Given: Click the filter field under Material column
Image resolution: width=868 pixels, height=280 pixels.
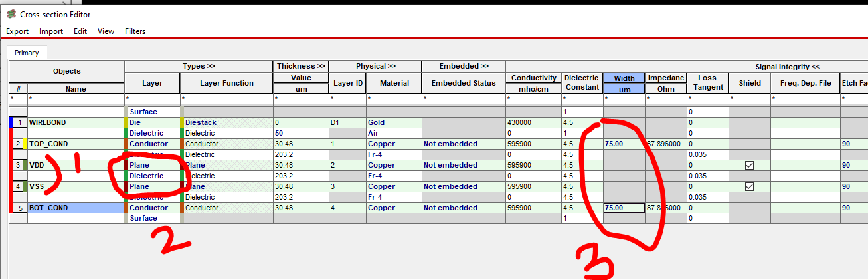Looking at the screenshot, I should pyautogui.click(x=393, y=99).
